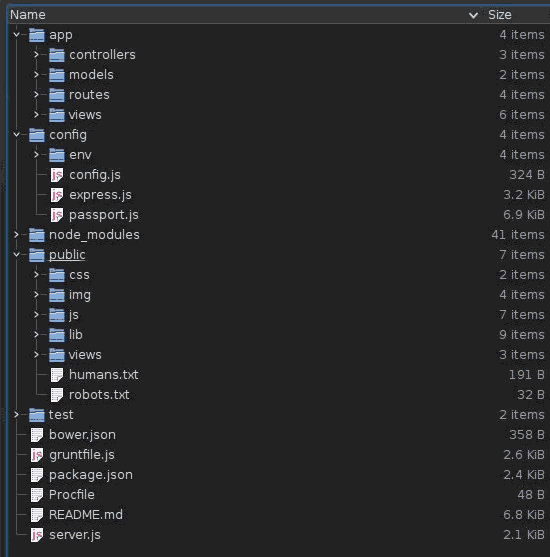Click the passport.js file icon
This screenshot has height=557, width=550.
(x=57, y=215)
